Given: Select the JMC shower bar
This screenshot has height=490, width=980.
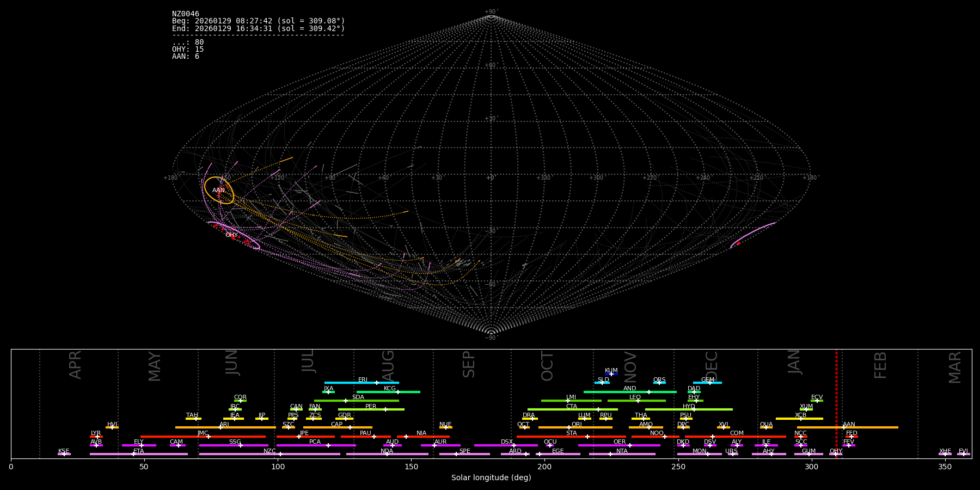Looking at the screenshot, I should point(203,437).
